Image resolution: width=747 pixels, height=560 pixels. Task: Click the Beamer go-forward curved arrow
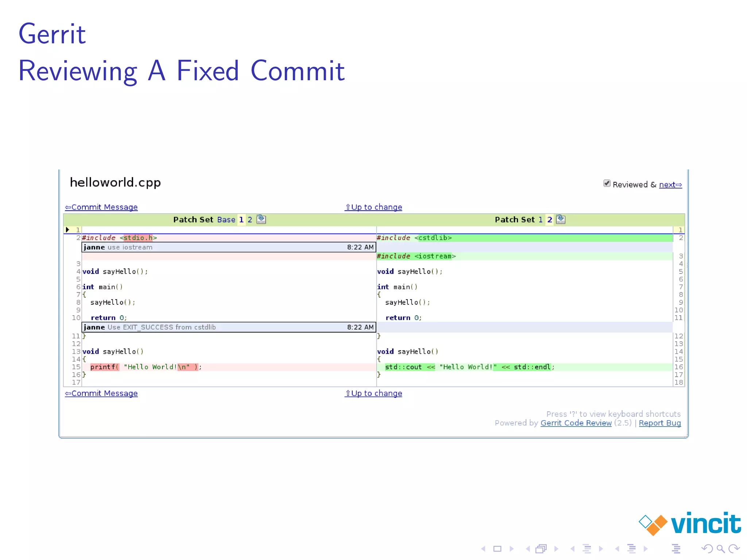[734, 549]
